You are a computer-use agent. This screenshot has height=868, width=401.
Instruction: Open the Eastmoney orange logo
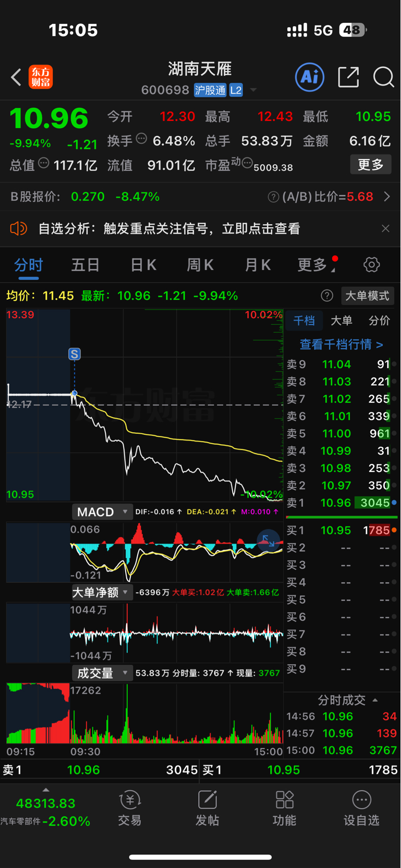pyautogui.click(x=41, y=77)
